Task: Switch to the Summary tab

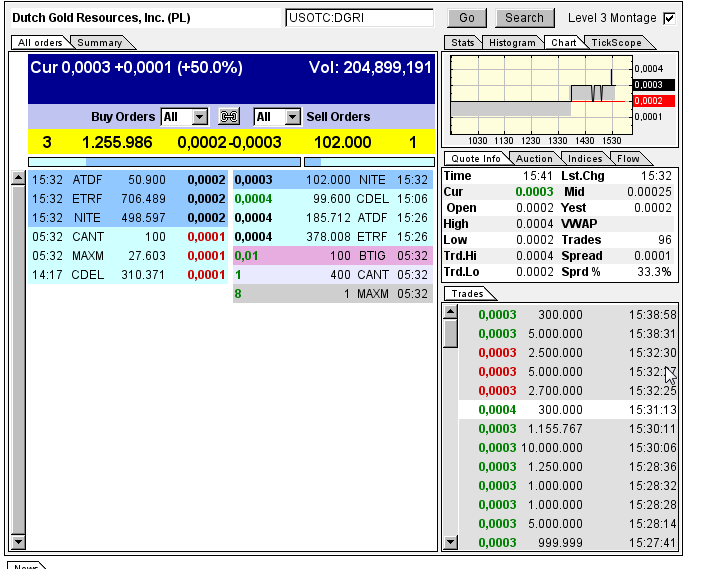Action: (x=100, y=43)
